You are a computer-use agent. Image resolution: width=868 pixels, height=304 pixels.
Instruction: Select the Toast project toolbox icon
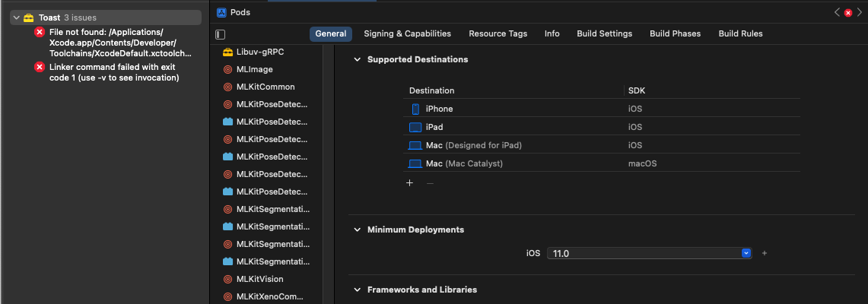point(29,17)
